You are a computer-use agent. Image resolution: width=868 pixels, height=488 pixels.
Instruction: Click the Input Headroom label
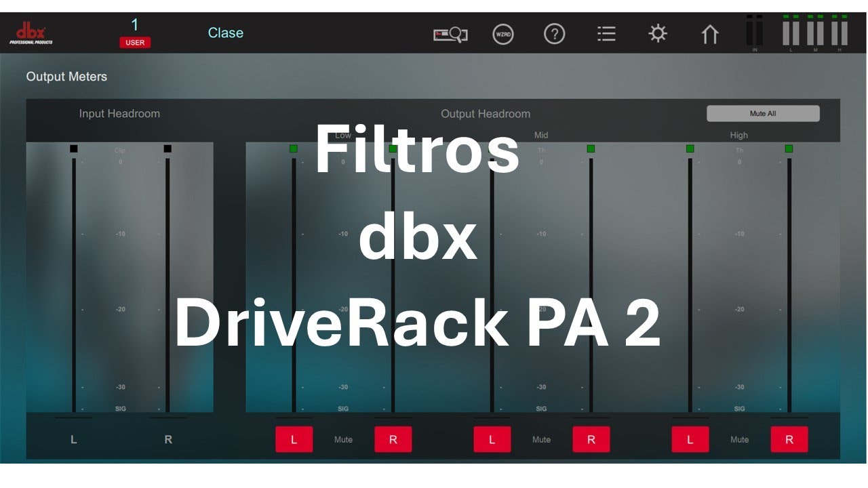pyautogui.click(x=119, y=114)
